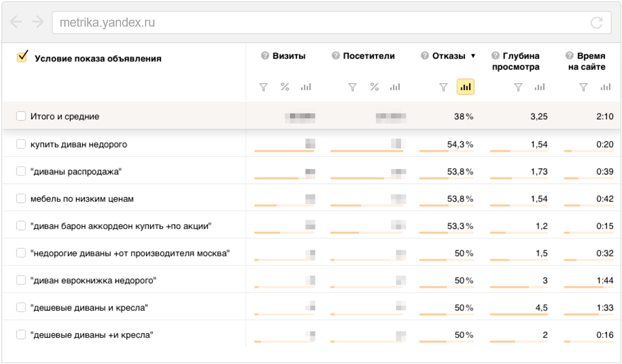The width and height of the screenshot is (622, 364).
Task: Click help icon beside Время на сайте
Action: pos(569,56)
